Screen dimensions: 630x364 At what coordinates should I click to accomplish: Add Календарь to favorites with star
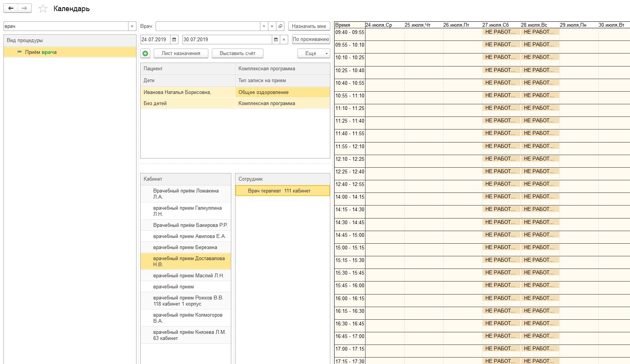(x=43, y=9)
